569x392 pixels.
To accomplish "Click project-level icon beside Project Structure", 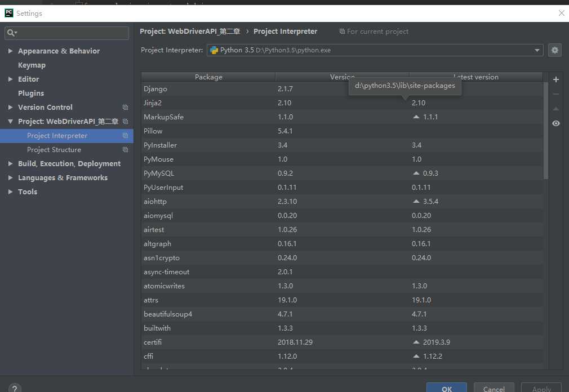I will pos(125,149).
